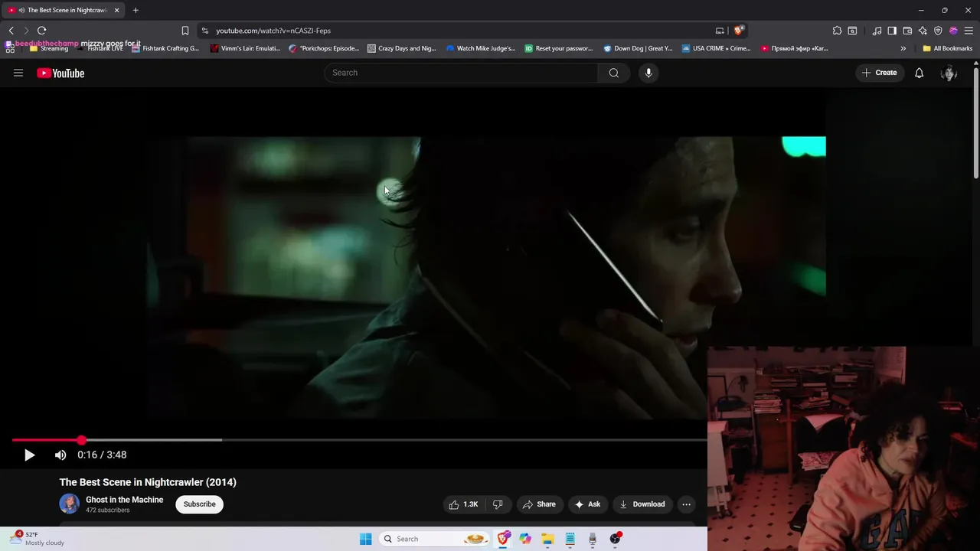This screenshot has width=980, height=551.
Task: Start voice search with the microphone icon
Action: [648, 73]
